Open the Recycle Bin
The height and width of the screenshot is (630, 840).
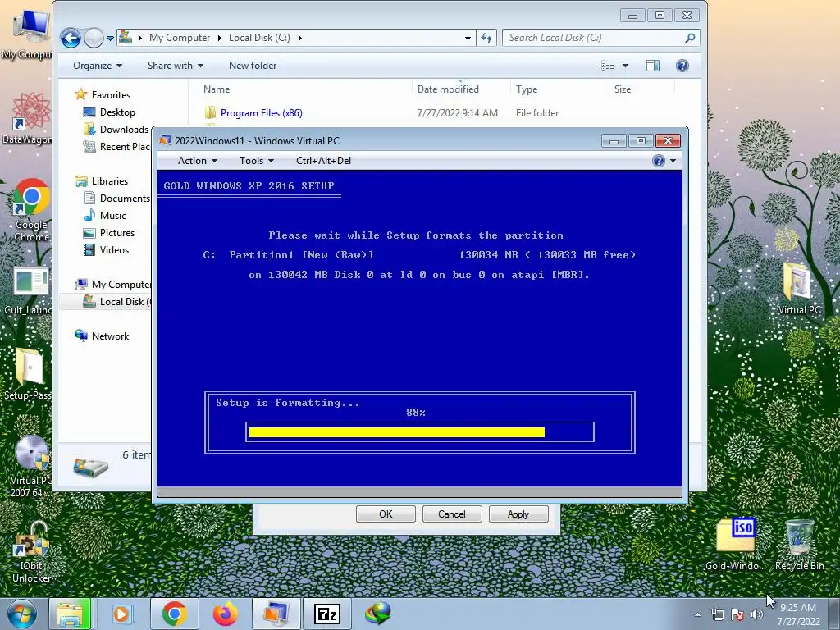click(799, 544)
